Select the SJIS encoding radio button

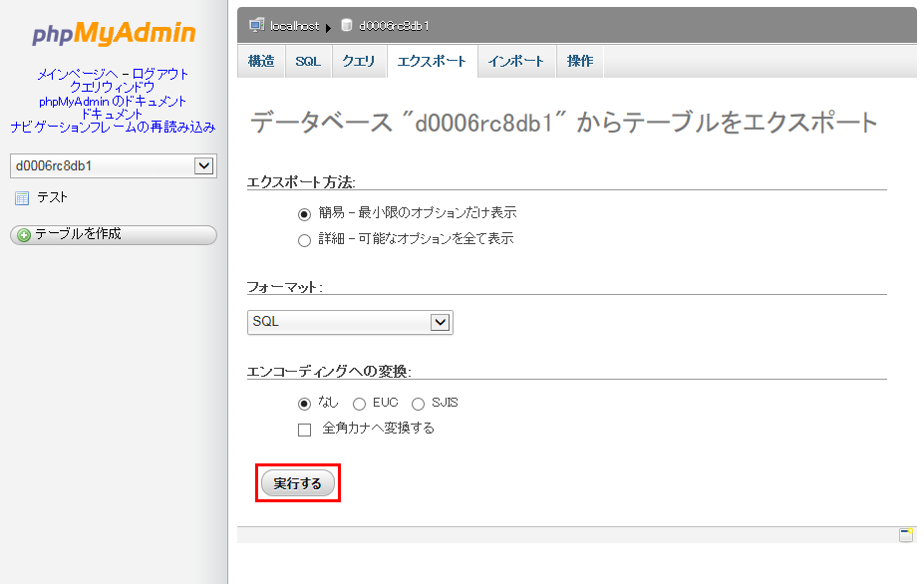tap(416, 404)
